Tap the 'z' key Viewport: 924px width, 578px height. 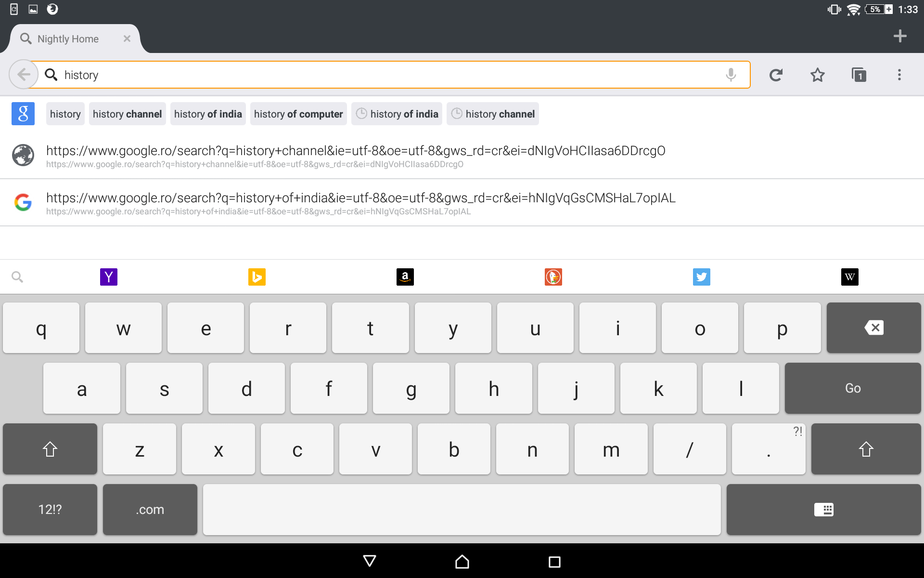tap(140, 449)
